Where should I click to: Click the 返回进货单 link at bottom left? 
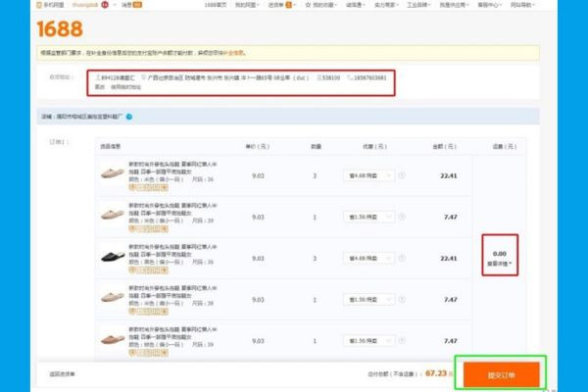point(62,374)
